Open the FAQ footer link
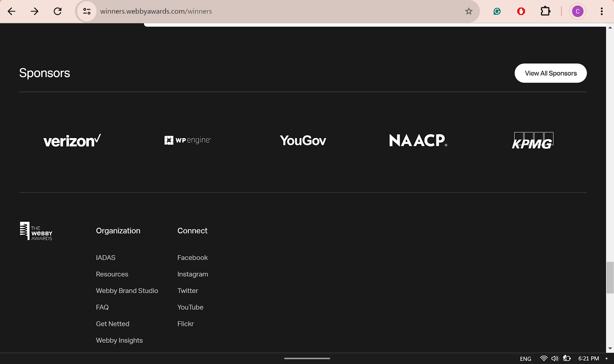The height and width of the screenshot is (364, 614). pyautogui.click(x=102, y=307)
